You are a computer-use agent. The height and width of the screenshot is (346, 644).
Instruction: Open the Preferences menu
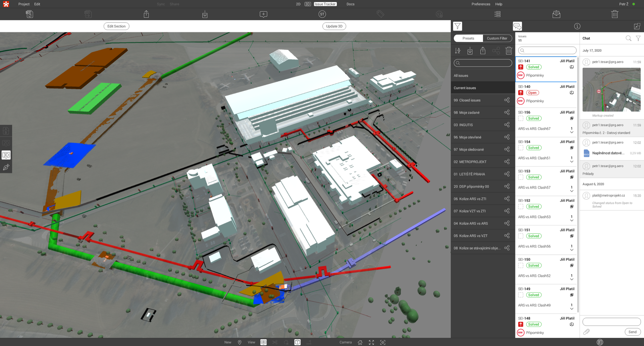pyautogui.click(x=481, y=4)
